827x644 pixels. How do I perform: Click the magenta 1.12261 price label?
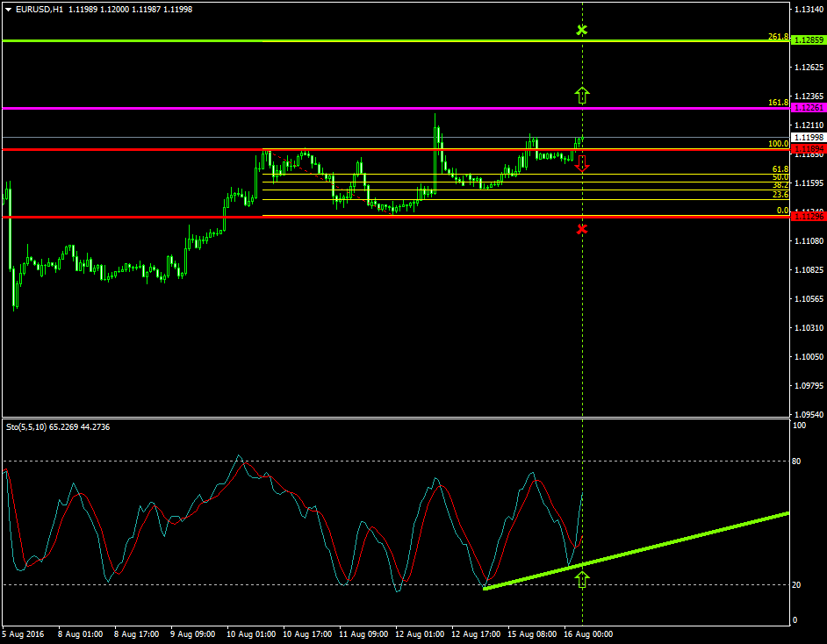(808, 108)
